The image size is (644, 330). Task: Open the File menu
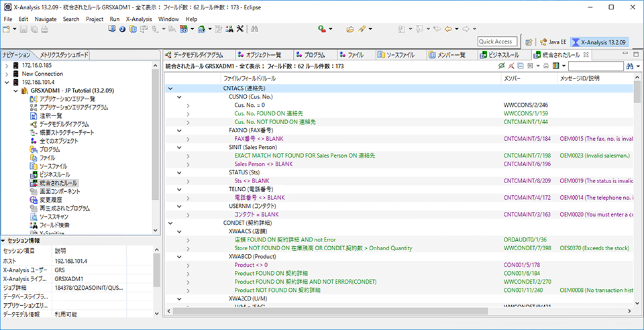click(8, 19)
